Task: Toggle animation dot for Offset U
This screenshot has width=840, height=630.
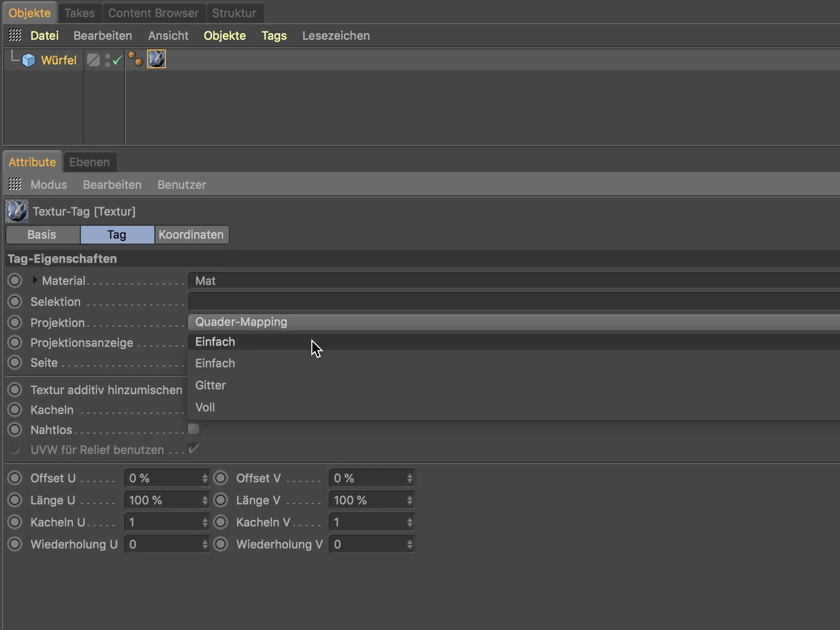Action: click(x=15, y=478)
